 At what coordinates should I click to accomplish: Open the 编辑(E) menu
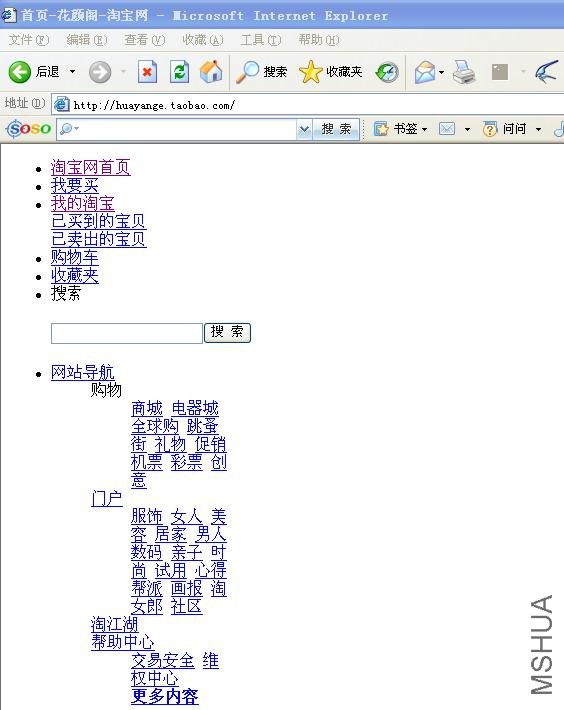click(x=86, y=40)
